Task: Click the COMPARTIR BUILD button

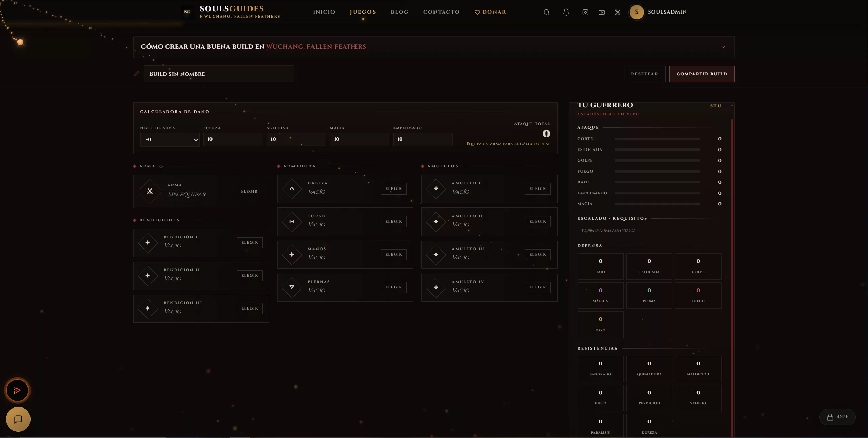Action: click(702, 74)
